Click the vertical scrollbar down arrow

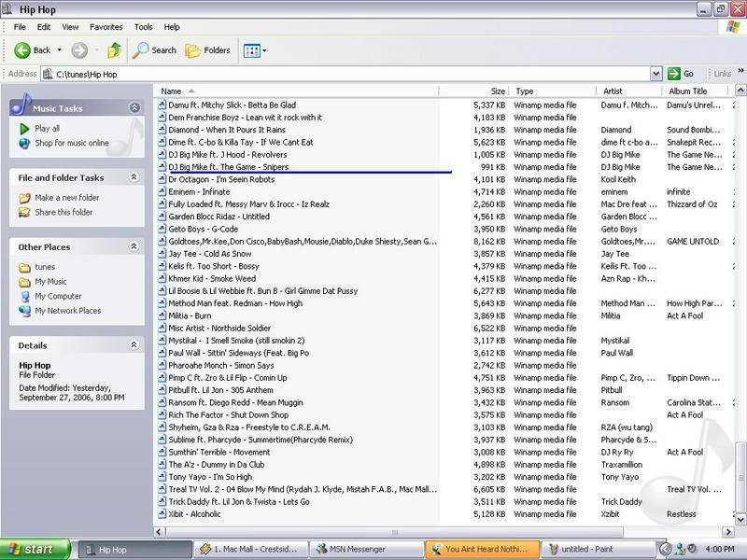point(740,519)
